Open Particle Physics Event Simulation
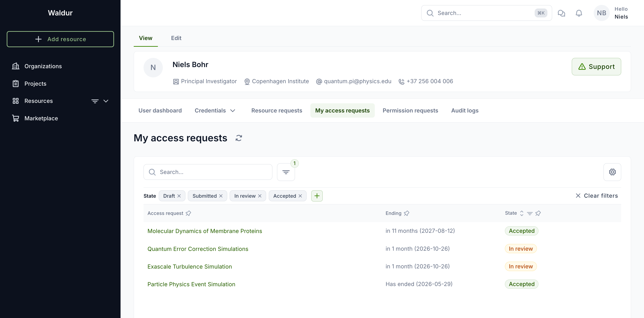 (191, 284)
